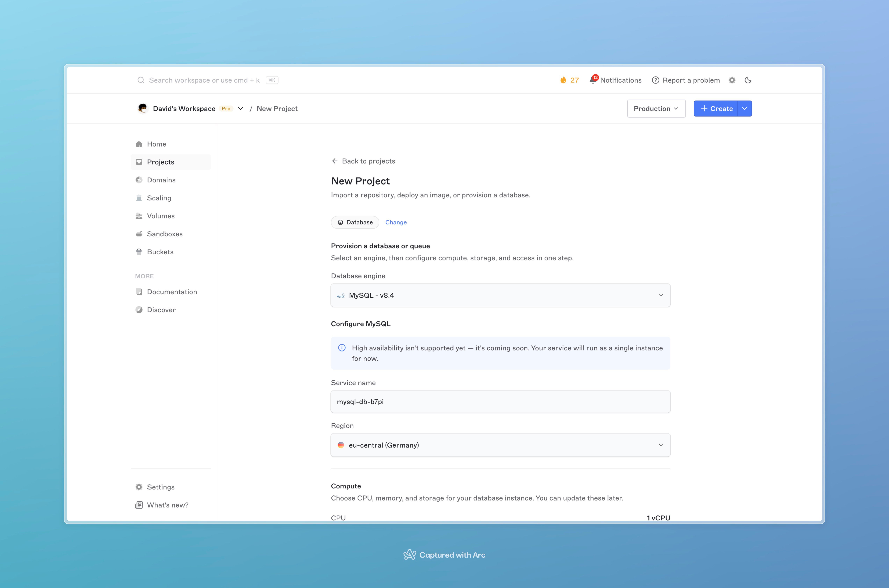Click the Scaling sidebar icon
889x588 pixels.
point(139,198)
